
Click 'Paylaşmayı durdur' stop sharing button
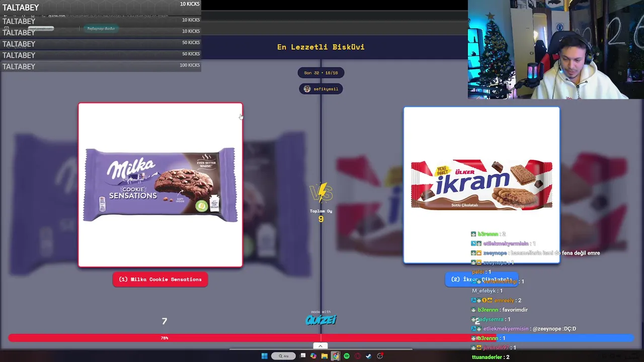[101, 29]
